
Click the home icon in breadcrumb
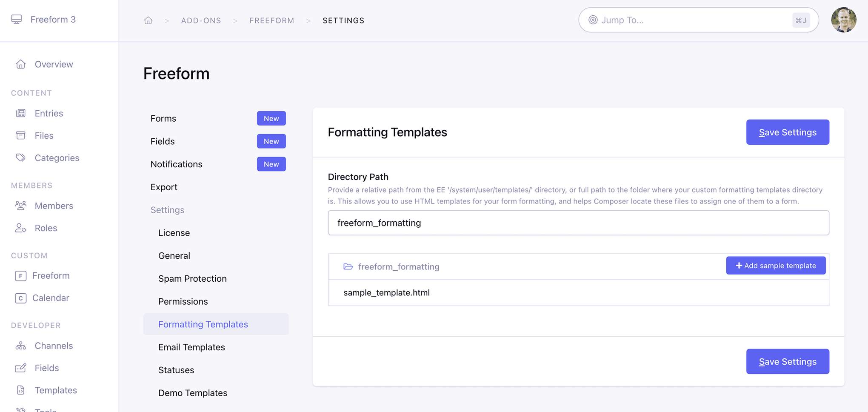pyautogui.click(x=148, y=20)
